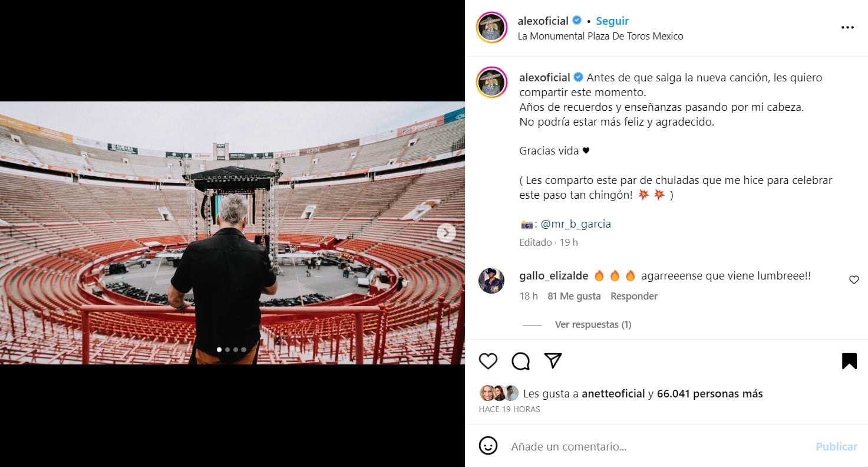Open alexoficial avatar in post header
Viewport: 868px width, 467px height.
491,27
